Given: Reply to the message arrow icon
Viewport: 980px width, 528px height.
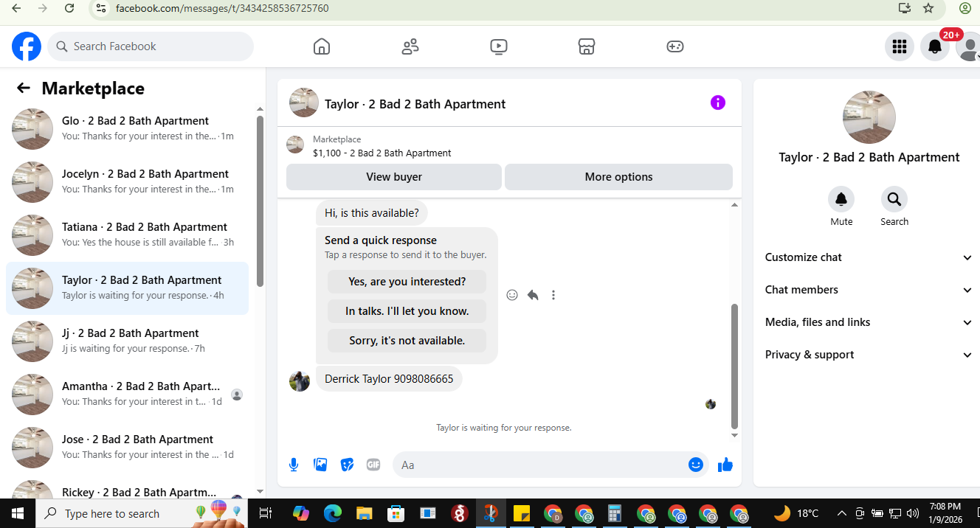Looking at the screenshot, I should coord(533,295).
